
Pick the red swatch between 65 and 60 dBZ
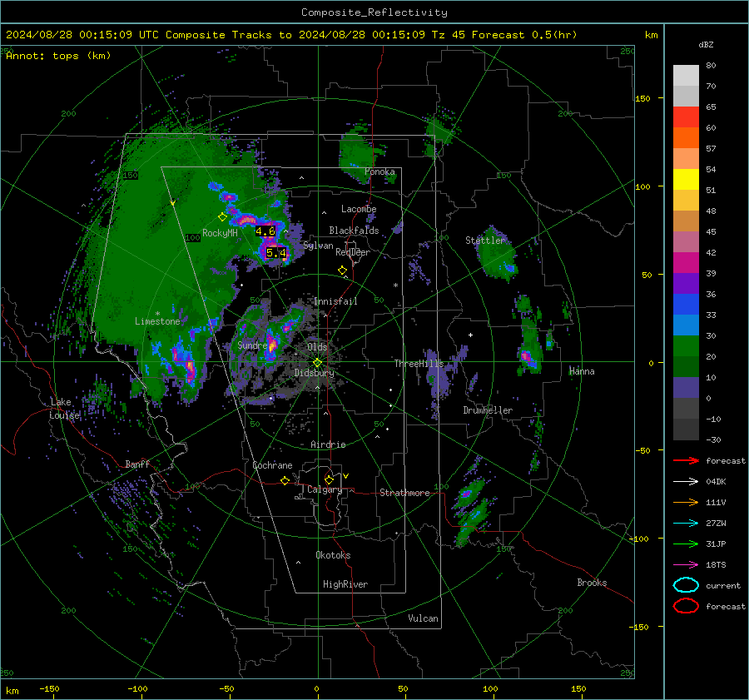(686, 117)
